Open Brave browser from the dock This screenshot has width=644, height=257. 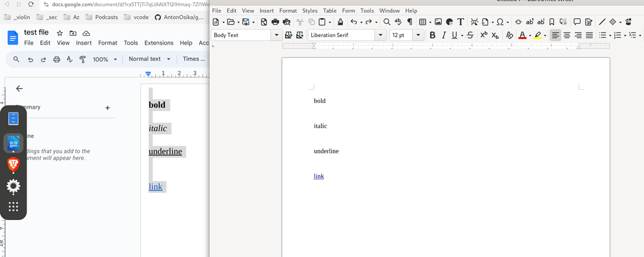(14, 165)
